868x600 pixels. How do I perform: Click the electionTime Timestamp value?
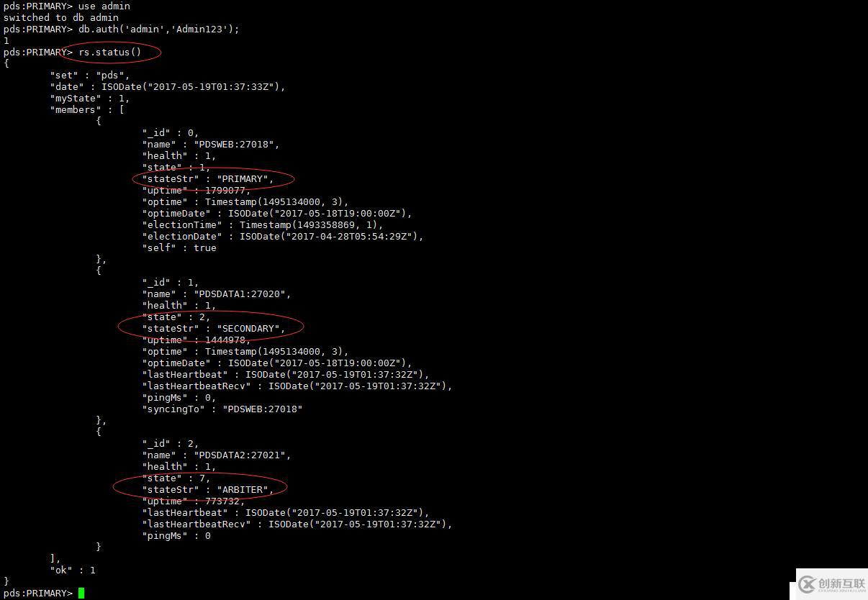(312, 224)
